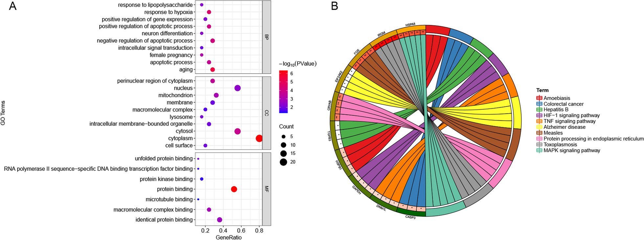Click the identical protein binding dot

pyautogui.click(x=219, y=220)
